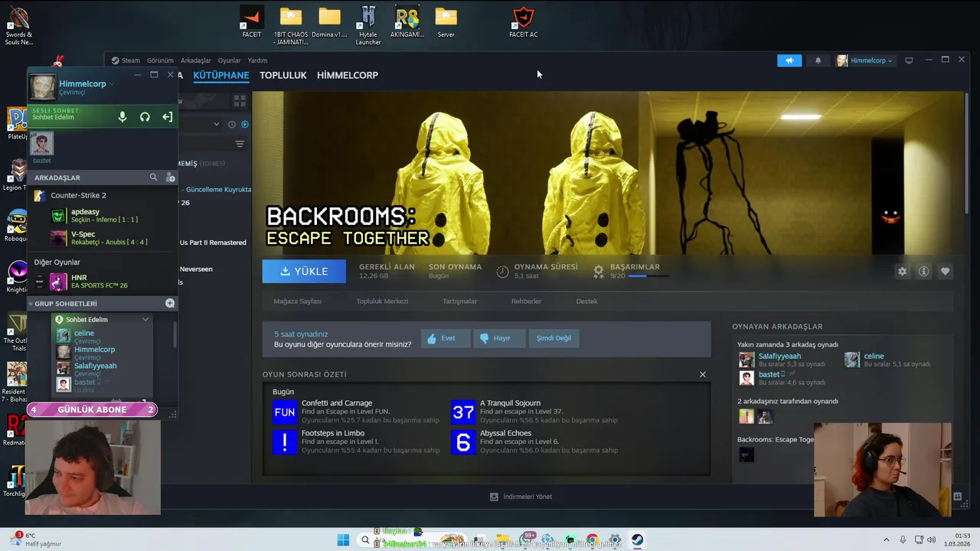Toggle library grid view icon
The height and width of the screenshot is (551, 980).
click(240, 100)
